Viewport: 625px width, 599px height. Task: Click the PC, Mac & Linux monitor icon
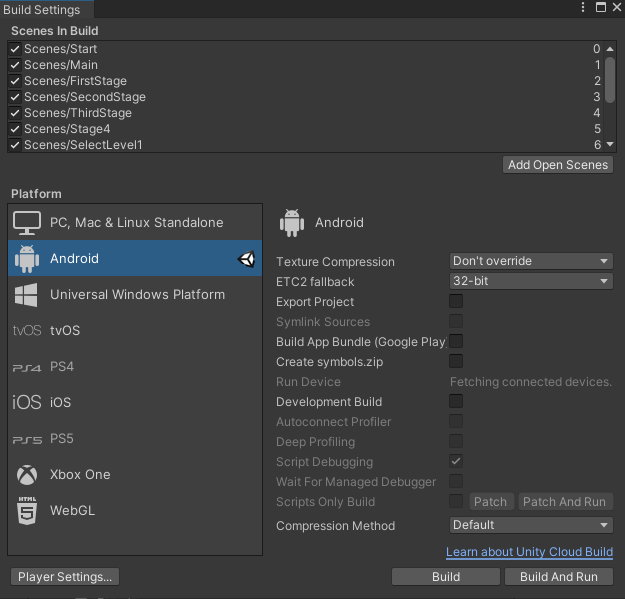coord(27,222)
